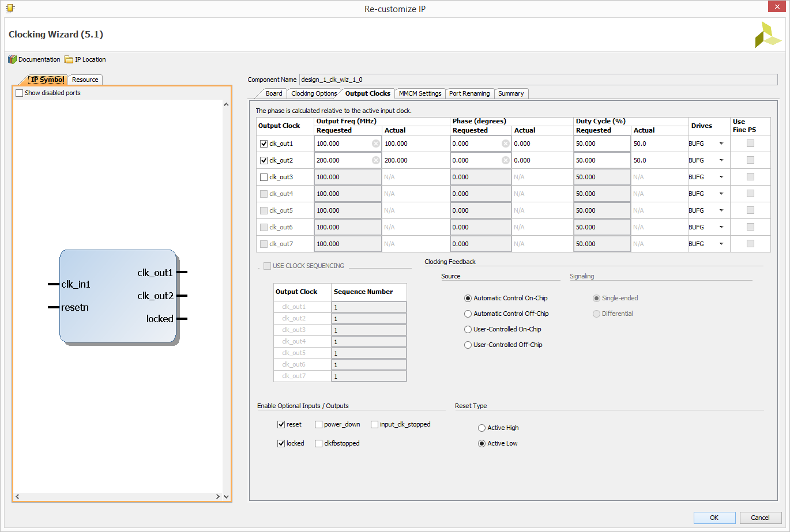Select Automatic Control Off-Chip feedback source
Image resolution: width=790 pixels, height=532 pixels.
point(468,314)
